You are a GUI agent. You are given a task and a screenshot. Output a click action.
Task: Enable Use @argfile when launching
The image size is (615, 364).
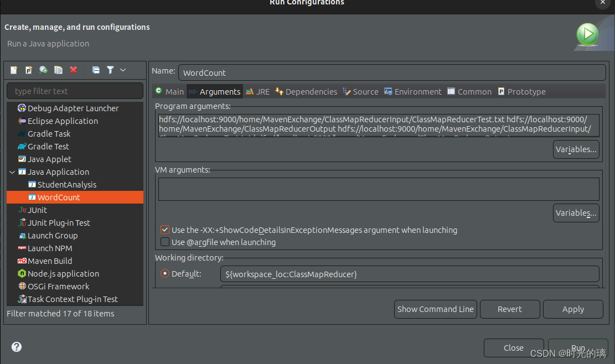tap(165, 242)
